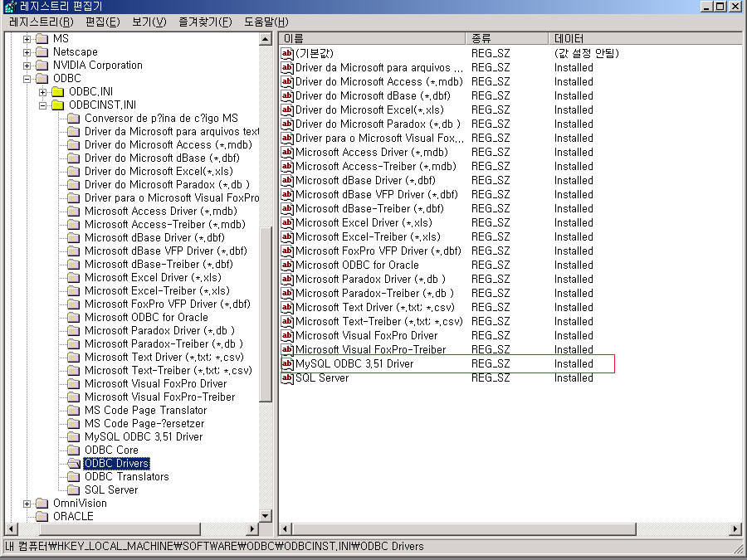This screenshot has width=747, height=560.
Task: Click the string icon of Microsoft Visual FoxPro Driver value
Action: tap(287, 336)
